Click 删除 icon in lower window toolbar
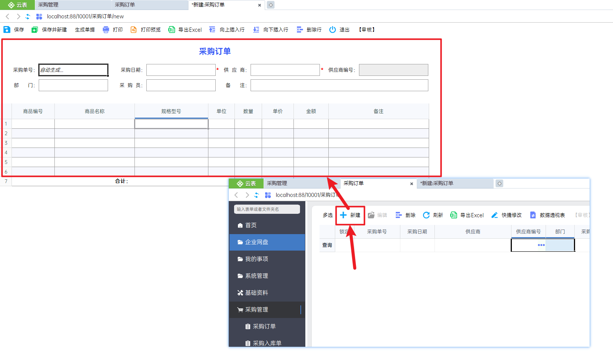Viewport: 613px width, 364px height. tap(399, 215)
